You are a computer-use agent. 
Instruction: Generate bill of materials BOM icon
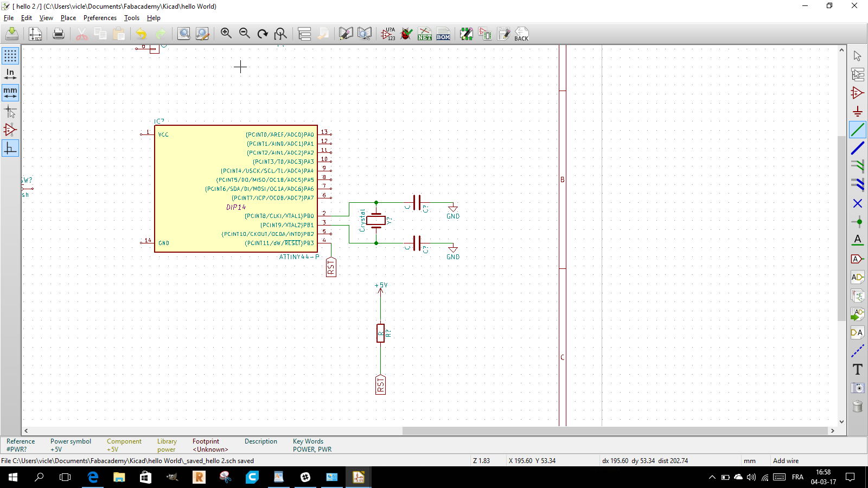[x=443, y=34]
